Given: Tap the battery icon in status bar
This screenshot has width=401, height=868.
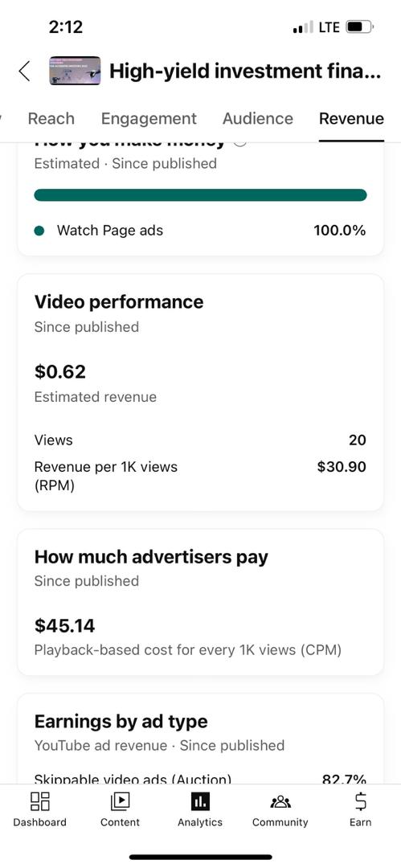Looking at the screenshot, I should [360, 27].
